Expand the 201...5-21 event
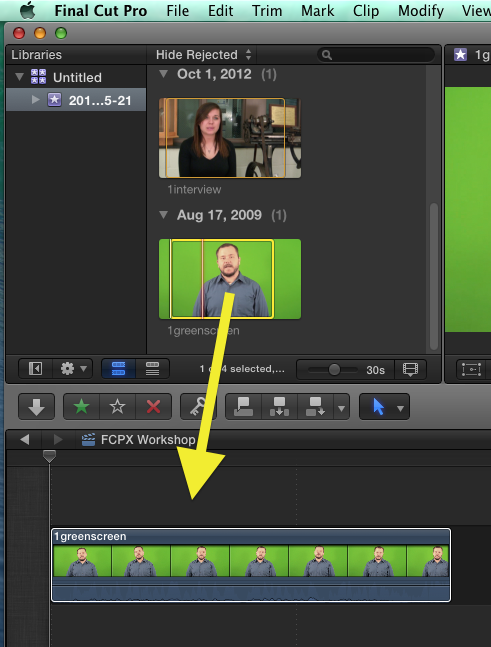The width and height of the screenshot is (491, 647). (35, 100)
